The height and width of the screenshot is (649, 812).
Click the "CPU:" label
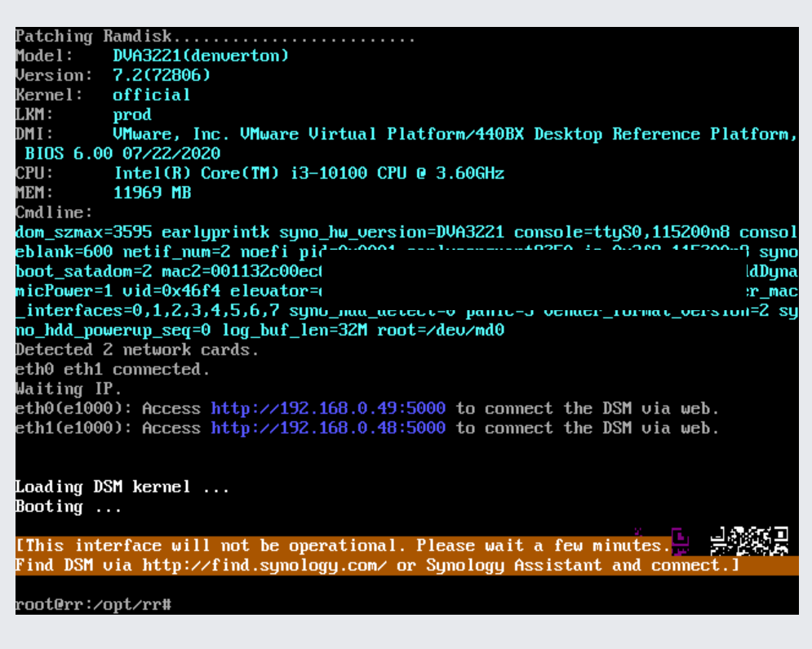tap(34, 174)
